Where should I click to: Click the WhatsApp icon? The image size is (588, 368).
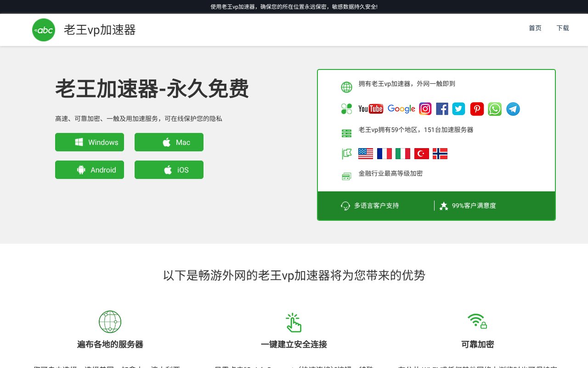click(494, 109)
